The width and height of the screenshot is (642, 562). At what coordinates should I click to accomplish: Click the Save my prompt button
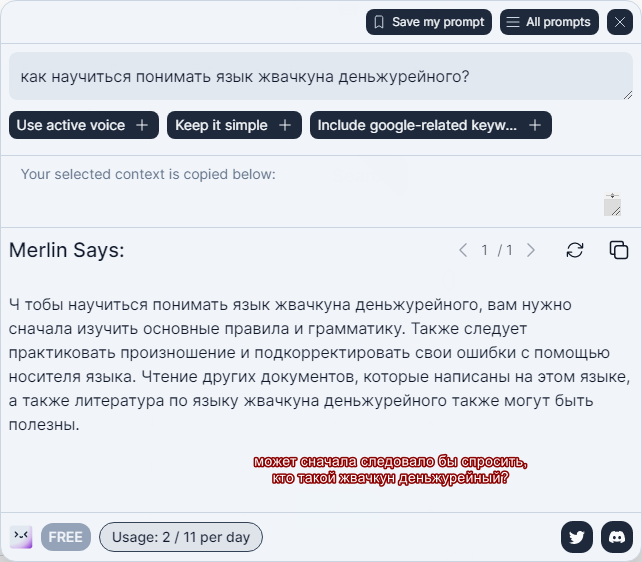[429, 22]
